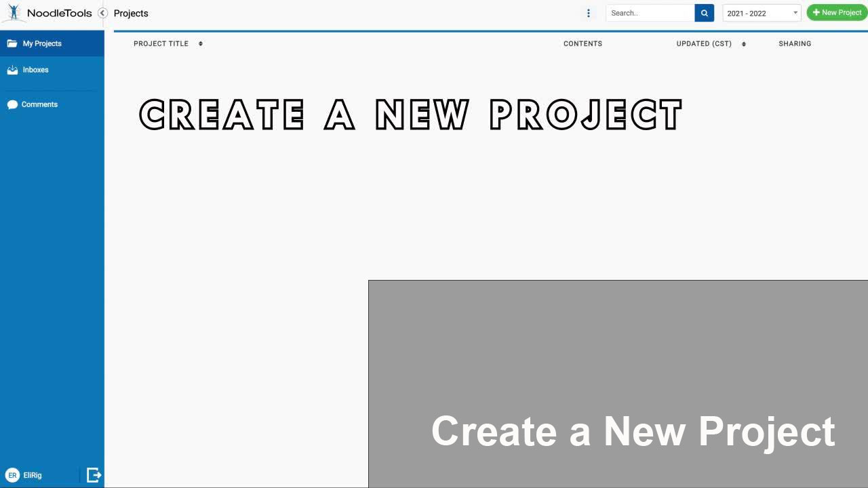Open Comments in sidebar
This screenshot has height=488, width=868.
pyautogui.click(x=52, y=104)
